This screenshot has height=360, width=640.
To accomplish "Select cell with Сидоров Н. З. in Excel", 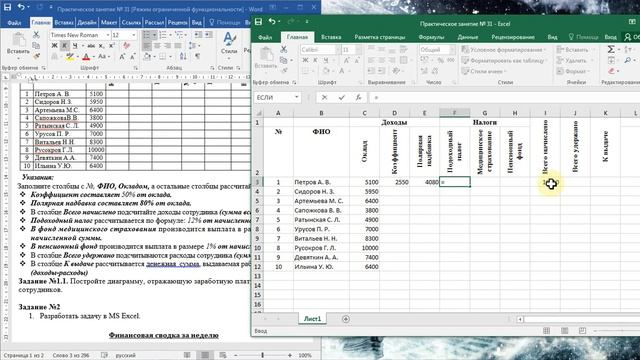I will (321, 191).
